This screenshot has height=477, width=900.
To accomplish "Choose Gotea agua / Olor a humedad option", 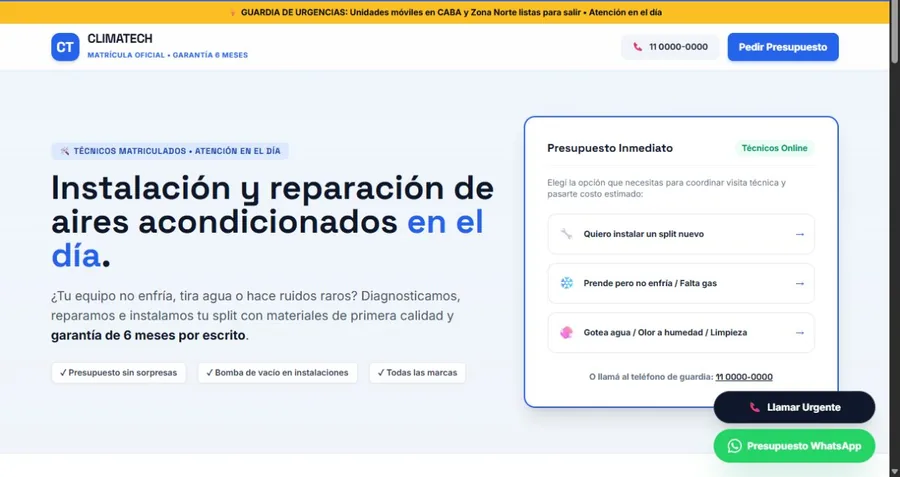I will click(681, 332).
